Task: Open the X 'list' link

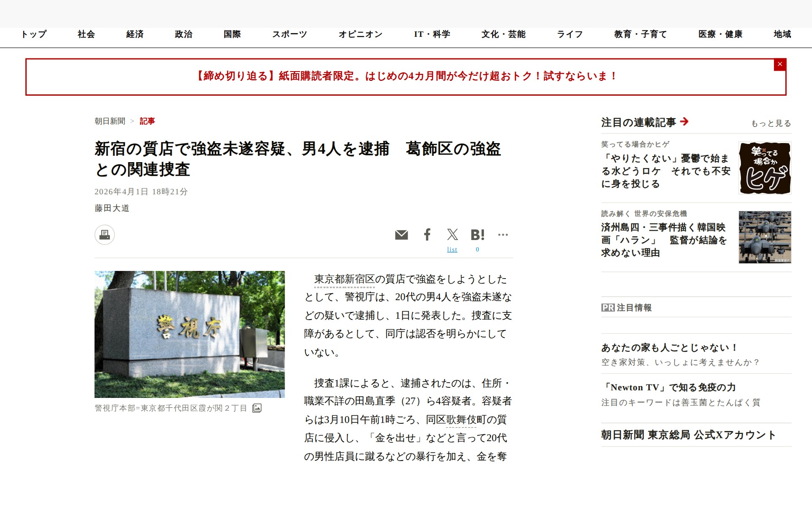Action: (x=452, y=250)
